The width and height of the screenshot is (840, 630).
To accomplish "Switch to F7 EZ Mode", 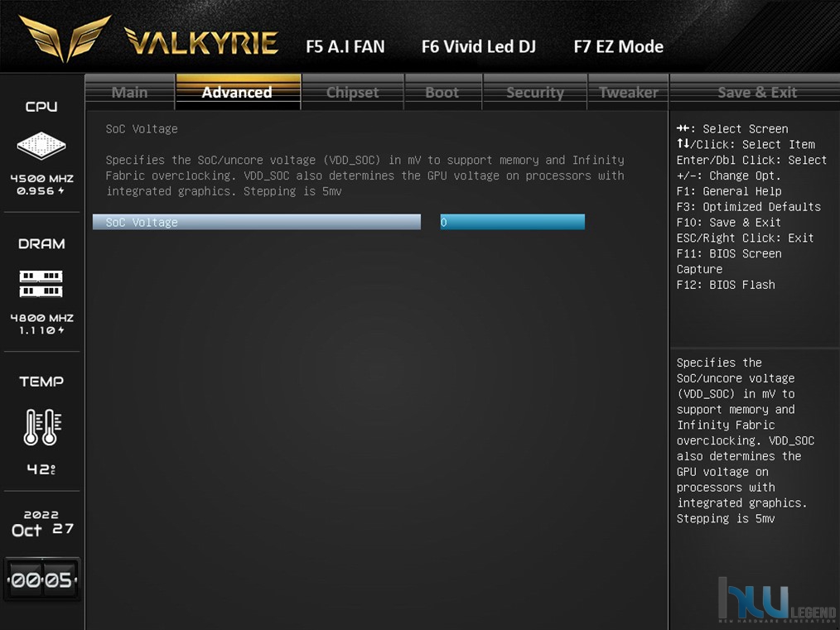I will pyautogui.click(x=618, y=46).
